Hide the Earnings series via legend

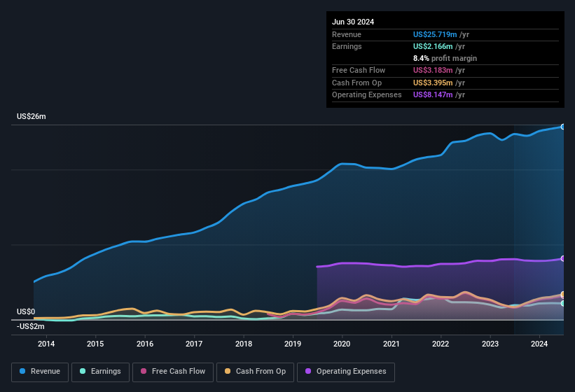point(100,372)
